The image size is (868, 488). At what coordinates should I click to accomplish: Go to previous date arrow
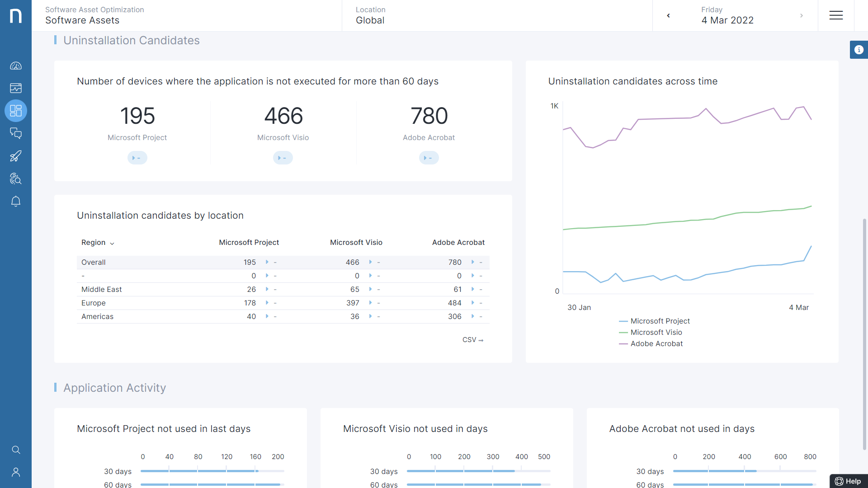[x=668, y=16]
